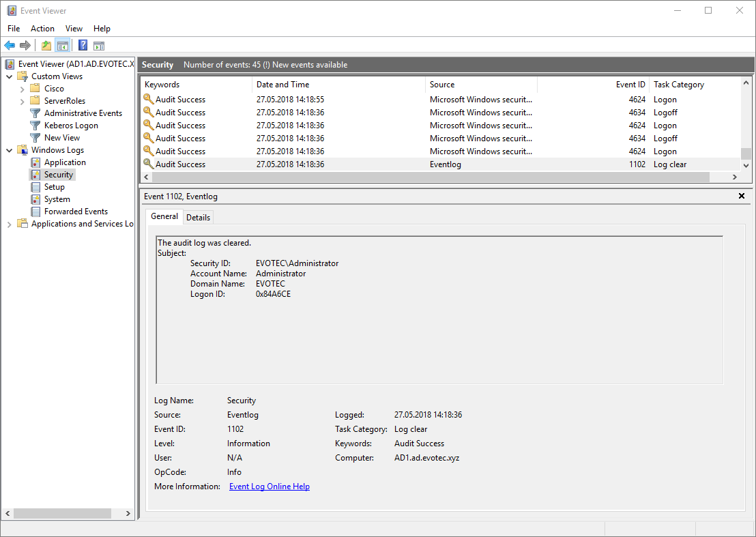Click the Help icon in the toolbar

(83, 45)
